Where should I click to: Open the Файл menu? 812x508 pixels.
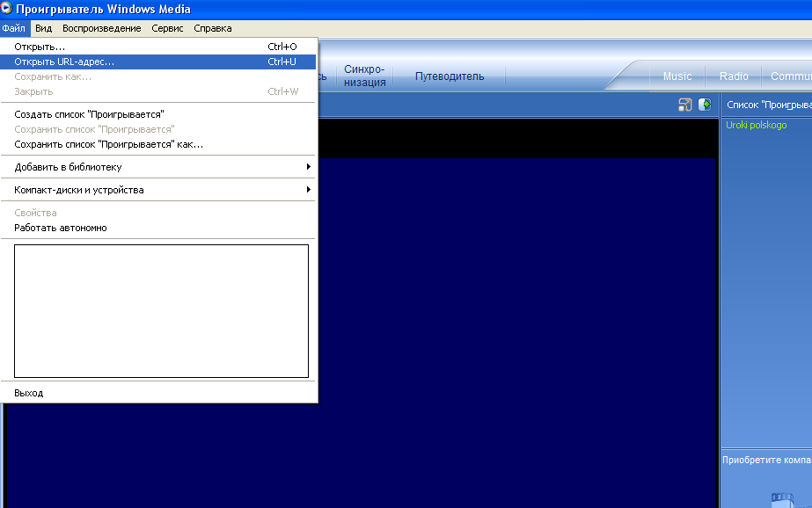[x=13, y=28]
